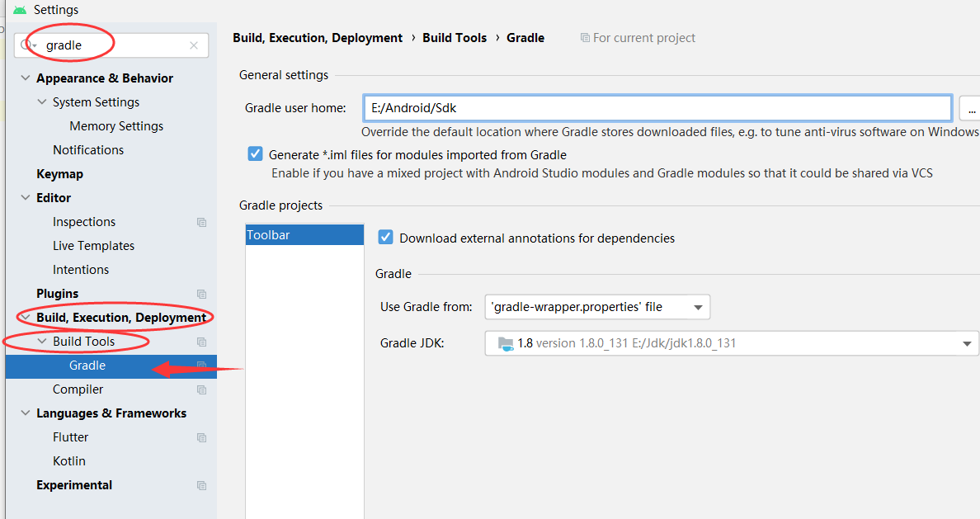
Task: Click the browse button for Gradle user home
Action: (970, 108)
